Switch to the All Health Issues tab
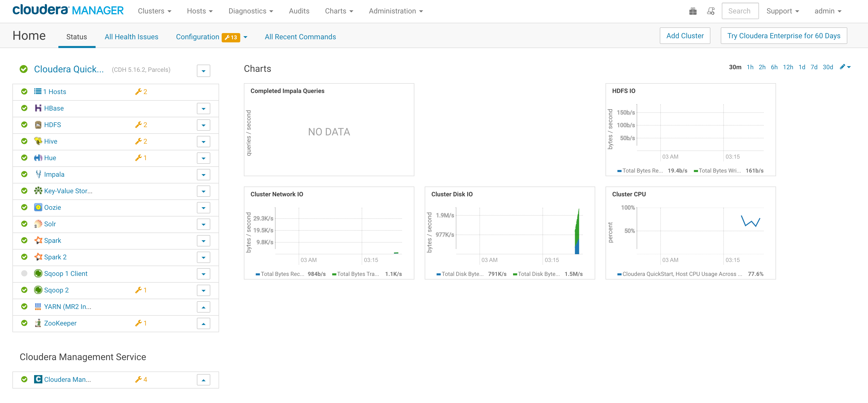The height and width of the screenshot is (403, 868). pos(131,37)
